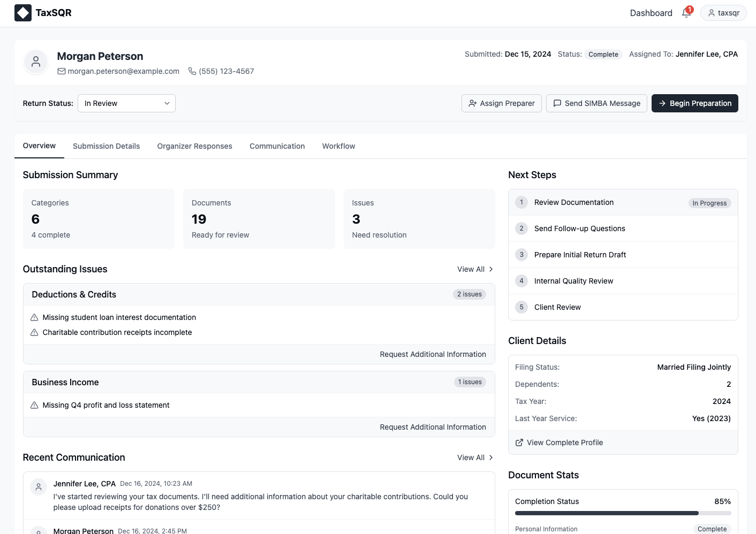Request Additional Information for Business Income

point(433,427)
